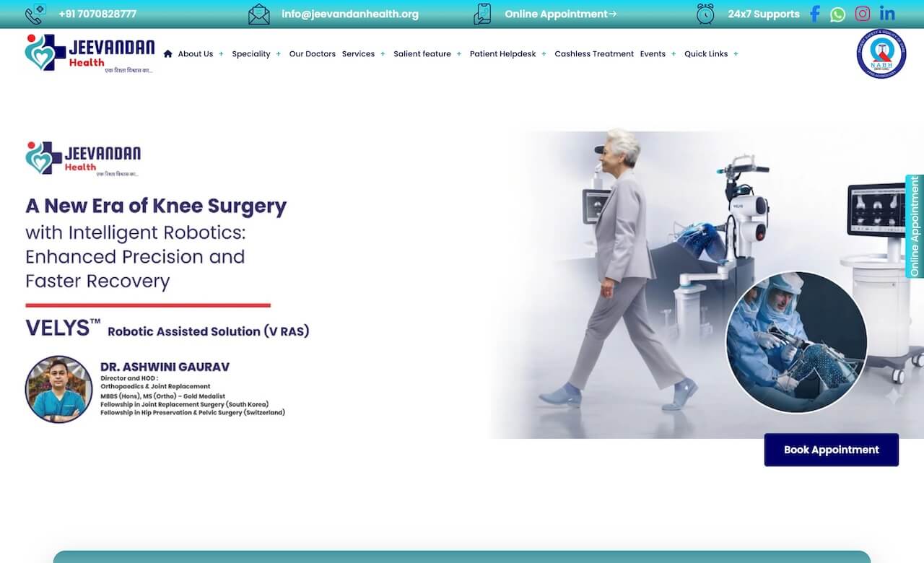Click the email envelope icon
Viewport: 924px width, 563px height.
(259, 14)
